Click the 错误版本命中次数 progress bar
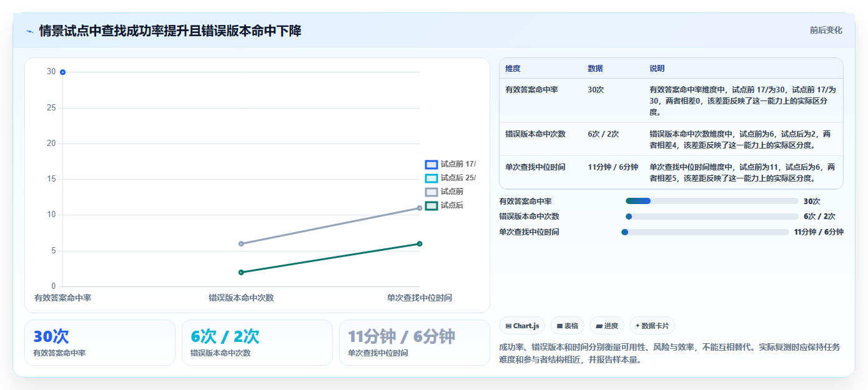868x390 pixels. (x=712, y=217)
